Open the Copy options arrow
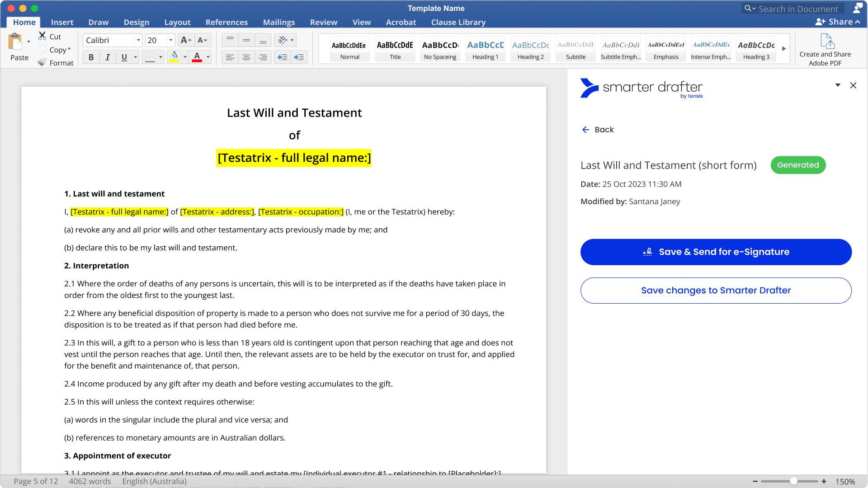The height and width of the screenshot is (488, 868). coord(69,49)
